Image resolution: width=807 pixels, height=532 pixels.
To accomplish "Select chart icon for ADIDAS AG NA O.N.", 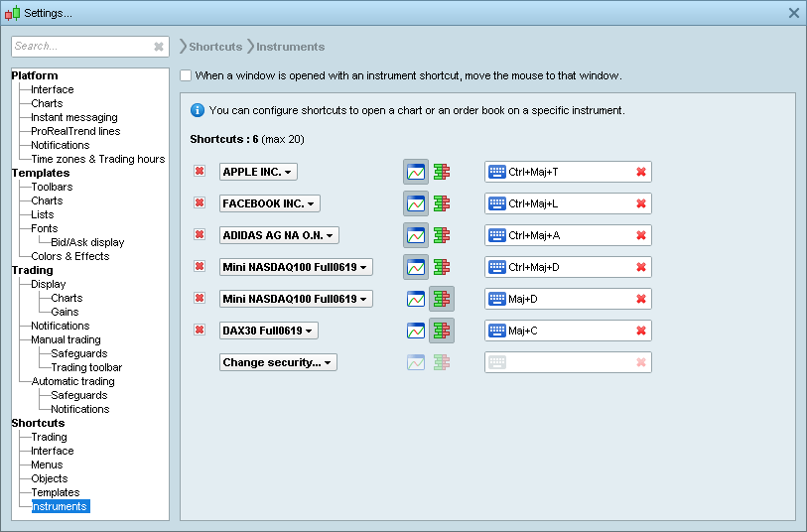I will tap(416, 235).
